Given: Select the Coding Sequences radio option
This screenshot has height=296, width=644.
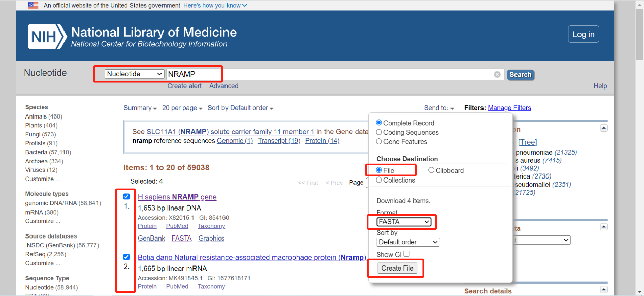Looking at the screenshot, I should (x=379, y=132).
